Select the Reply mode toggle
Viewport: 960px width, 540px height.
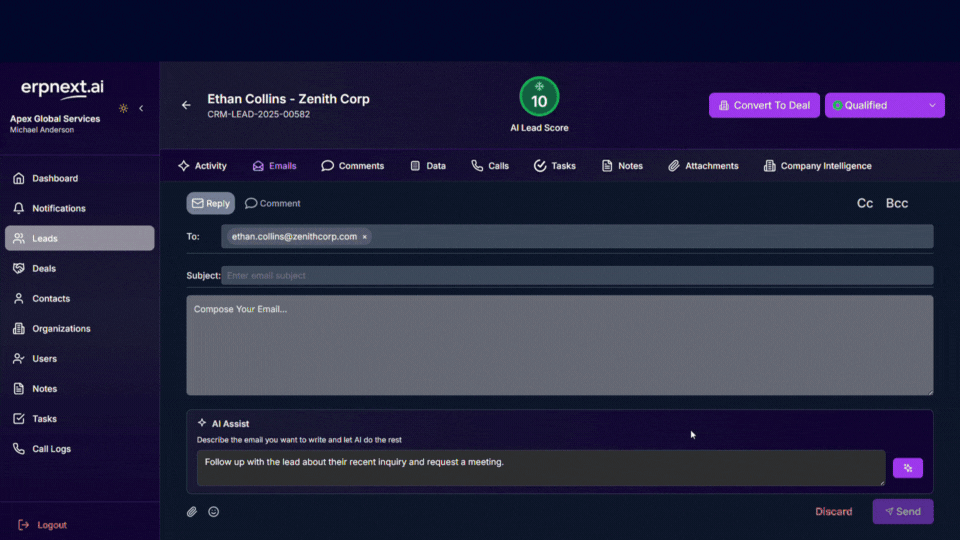pos(211,203)
